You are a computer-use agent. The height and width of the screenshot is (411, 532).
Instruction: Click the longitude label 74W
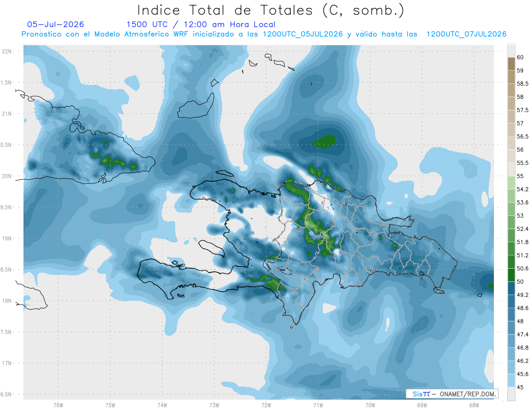(162, 405)
